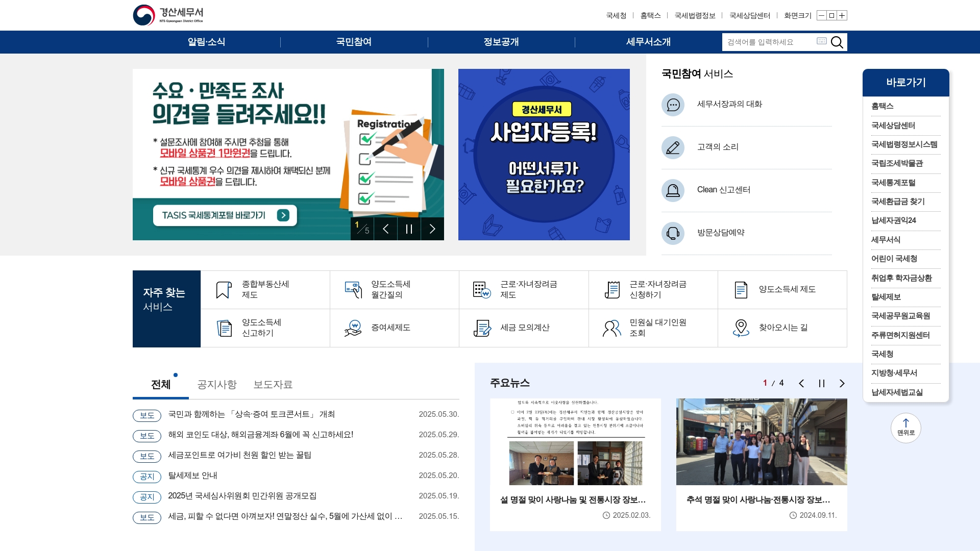Pause the main banner slideshow
Viewport: 980px width, 551px height.
(x=409, y=229)
